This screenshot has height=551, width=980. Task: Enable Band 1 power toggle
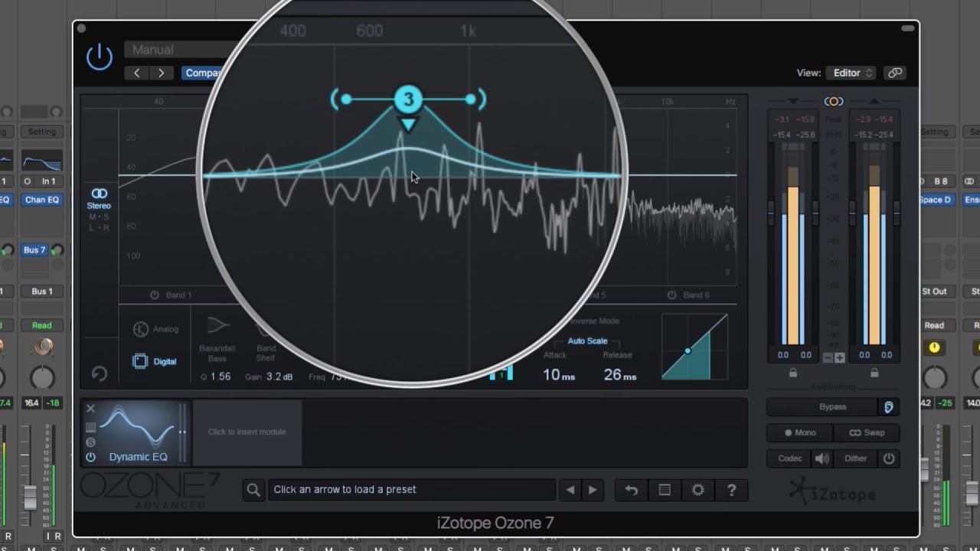pyautogui.click(x=155, y=295)
